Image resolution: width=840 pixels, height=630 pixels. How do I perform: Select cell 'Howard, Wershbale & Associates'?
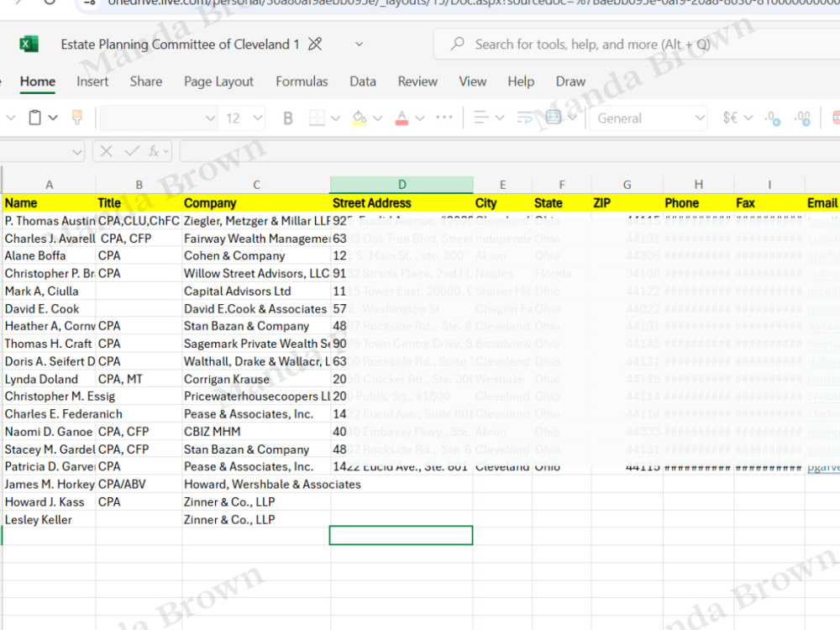click(x=272, y=485)
